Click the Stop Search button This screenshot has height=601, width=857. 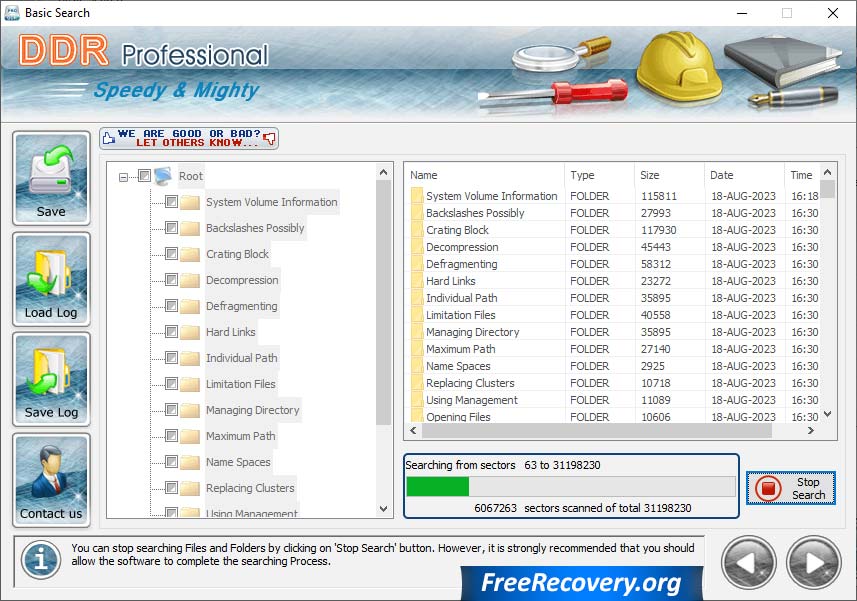(x=791, y=488)
